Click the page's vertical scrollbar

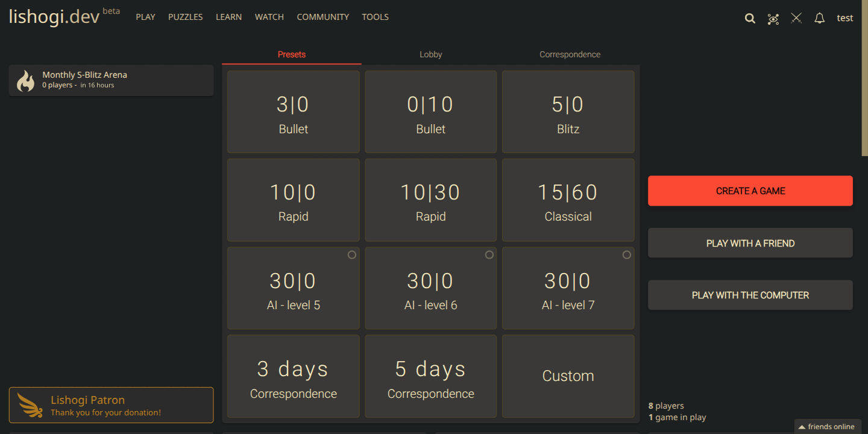click(x=865, y=78)
